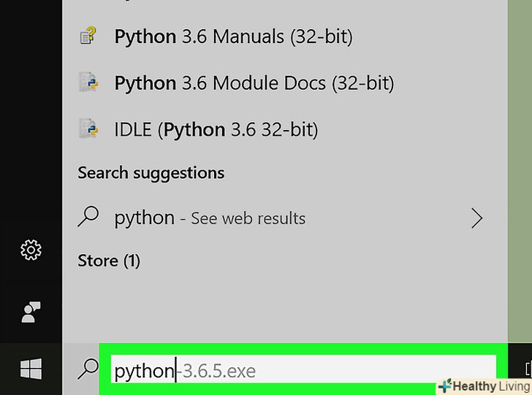Viewport: 532px width, 395px height.
Task: Select Python 3.6 Module Docs (32-bit) result
Action: (254, 83)
